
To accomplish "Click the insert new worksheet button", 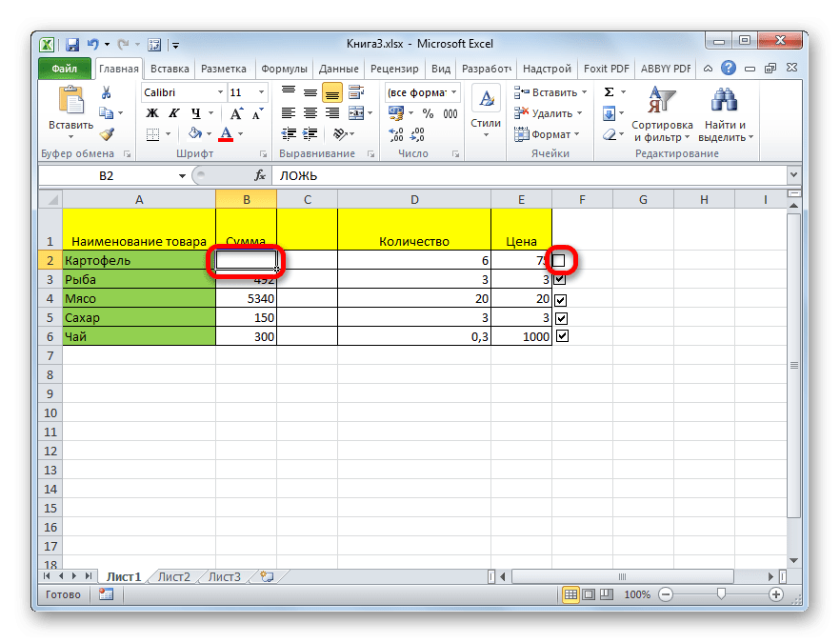I will pos(267,576).
